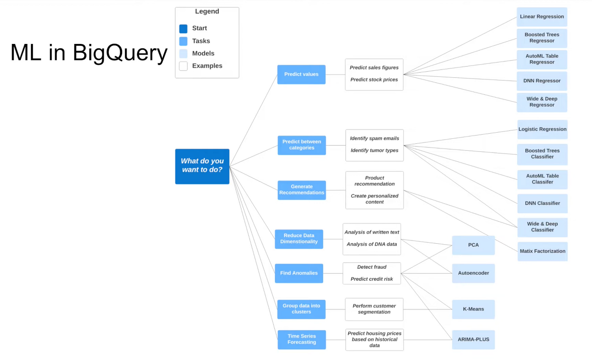This screenshot has height=364, width=592.
Task: Click the 'Legend' heading text
Action: [207, 12]
